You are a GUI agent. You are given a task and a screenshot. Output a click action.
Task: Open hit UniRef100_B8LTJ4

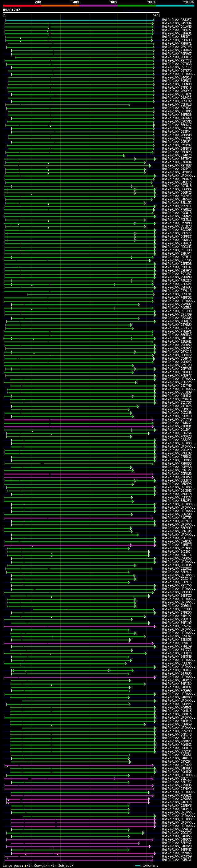click(x=176, y=779)
